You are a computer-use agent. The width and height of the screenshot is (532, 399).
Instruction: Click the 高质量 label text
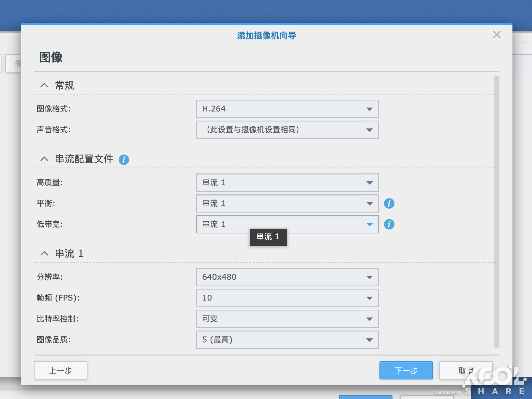(50, 183)
